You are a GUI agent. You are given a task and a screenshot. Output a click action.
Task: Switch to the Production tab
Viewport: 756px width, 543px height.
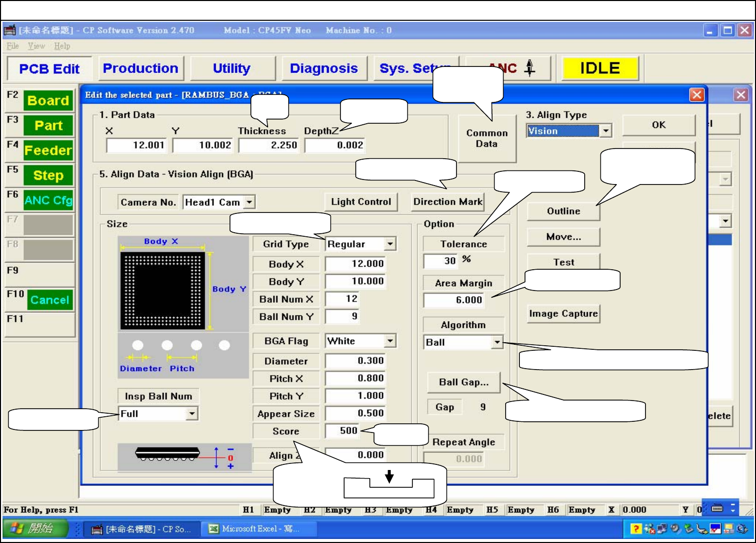[x=140, y=68]
